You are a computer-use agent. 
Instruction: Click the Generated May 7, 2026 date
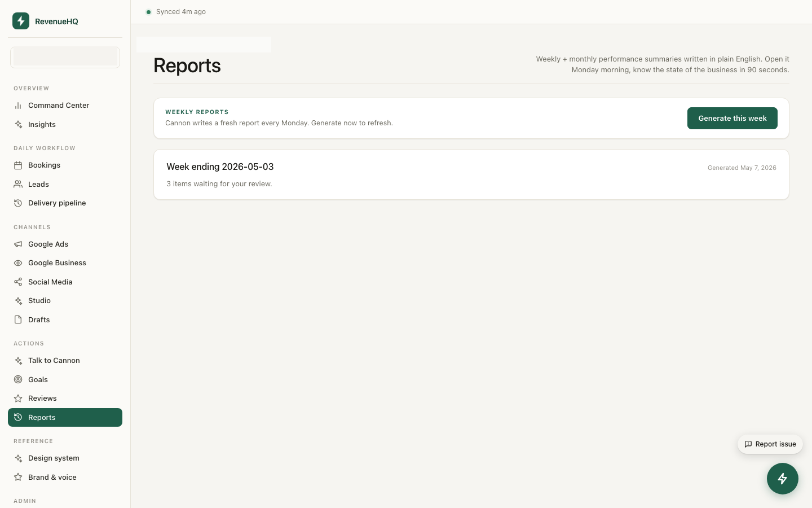[x=742, y=168]
